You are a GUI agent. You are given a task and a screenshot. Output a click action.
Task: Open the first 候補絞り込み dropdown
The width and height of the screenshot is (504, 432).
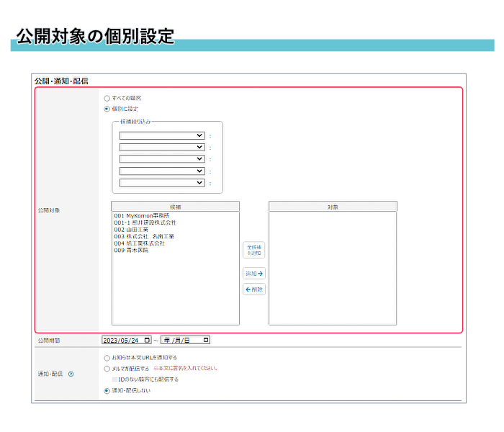162,135
